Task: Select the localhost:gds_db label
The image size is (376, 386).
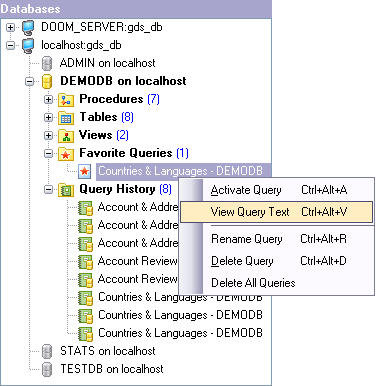Action: 81,45
